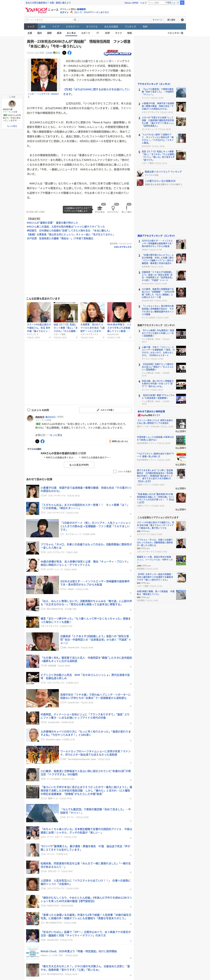
Task: Open the みんなの意見 tab
Action: point(111,27)
